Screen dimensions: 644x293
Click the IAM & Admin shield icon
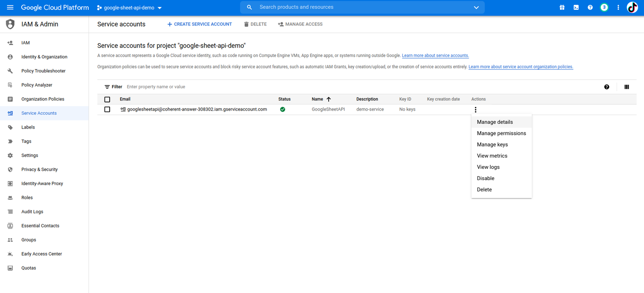coord(10,24)
